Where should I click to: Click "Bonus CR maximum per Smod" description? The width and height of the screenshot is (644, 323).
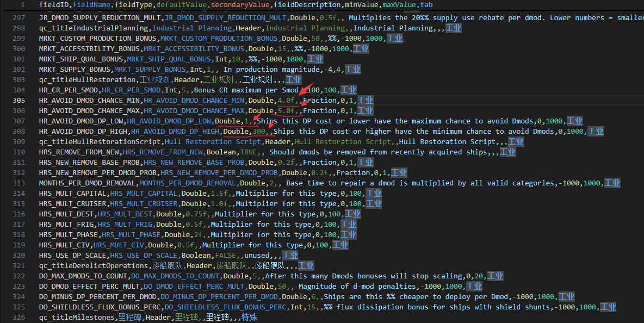coord(246,90)
